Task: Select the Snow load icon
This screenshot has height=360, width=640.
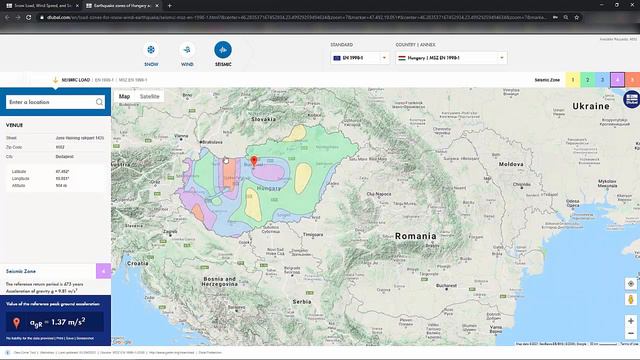Action: [151, 50]
